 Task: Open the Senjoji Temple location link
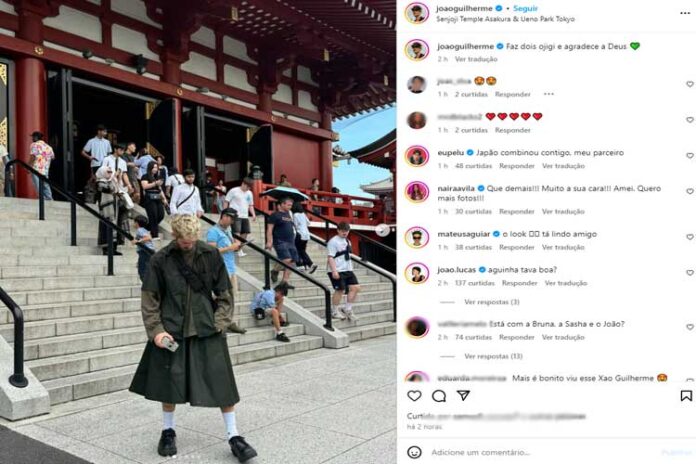click(505, 19)
